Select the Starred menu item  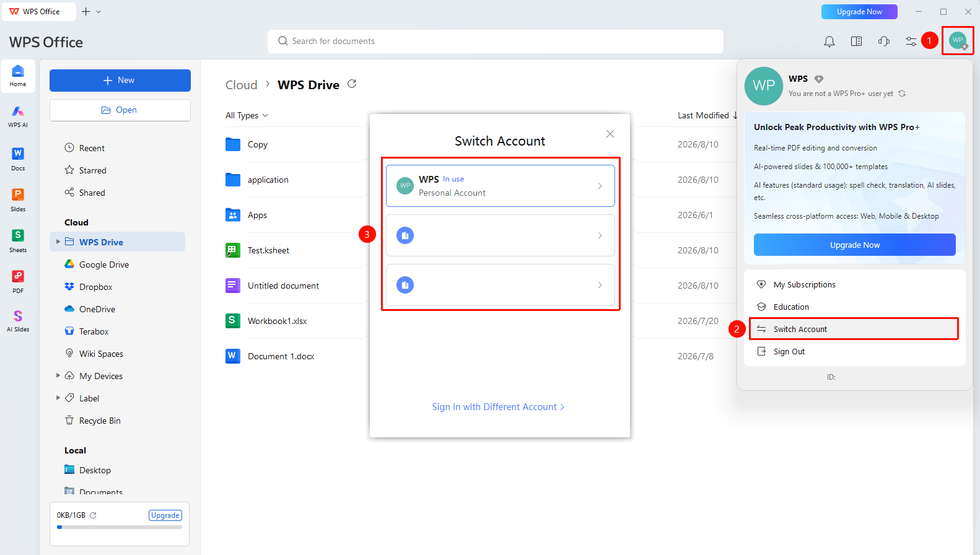pos(85,170)
